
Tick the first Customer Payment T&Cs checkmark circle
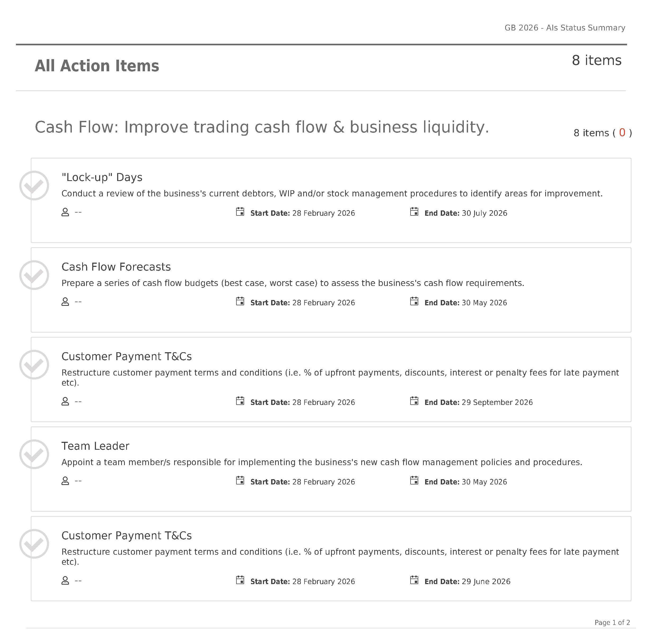tap(34, 364)
